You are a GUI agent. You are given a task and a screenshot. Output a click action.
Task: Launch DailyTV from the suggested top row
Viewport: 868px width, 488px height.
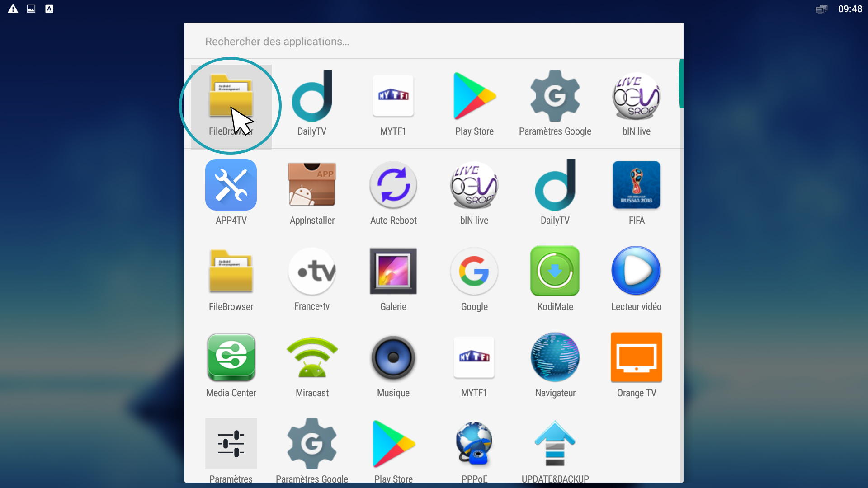pos(312,103)
